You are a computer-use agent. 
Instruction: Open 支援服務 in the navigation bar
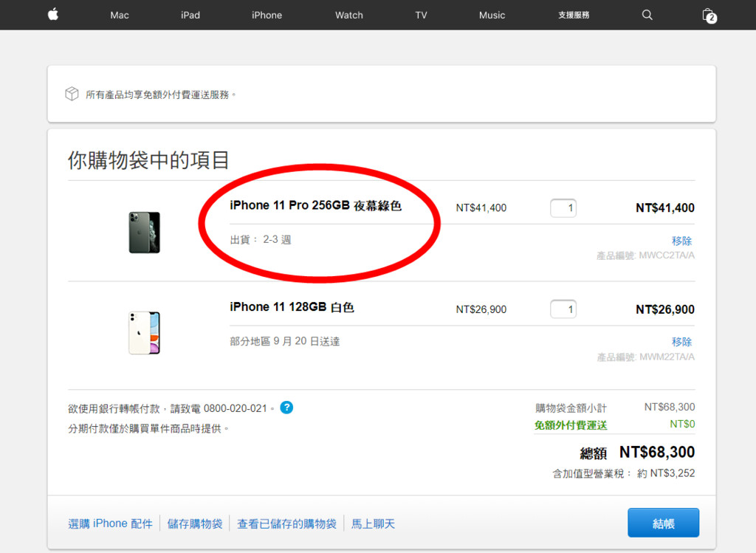click(x=574, y=15)
